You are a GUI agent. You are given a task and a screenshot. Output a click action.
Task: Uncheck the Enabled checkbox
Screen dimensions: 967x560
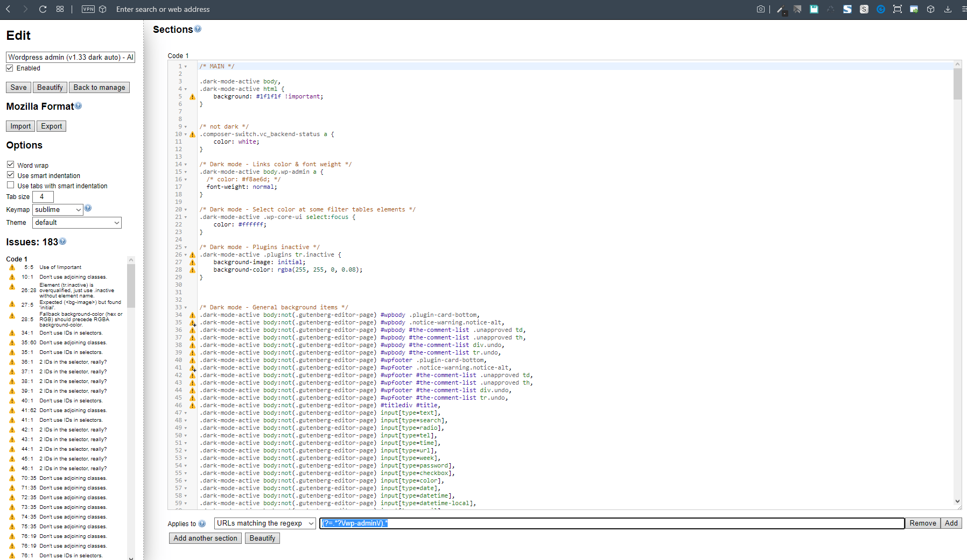(10, 68)
